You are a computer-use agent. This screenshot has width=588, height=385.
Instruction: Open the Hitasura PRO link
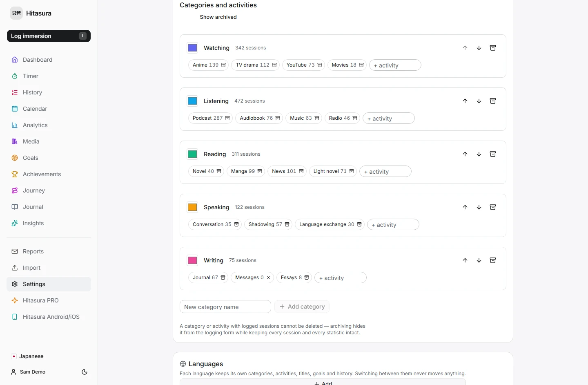pyautogui.click(x=49, y=300)
